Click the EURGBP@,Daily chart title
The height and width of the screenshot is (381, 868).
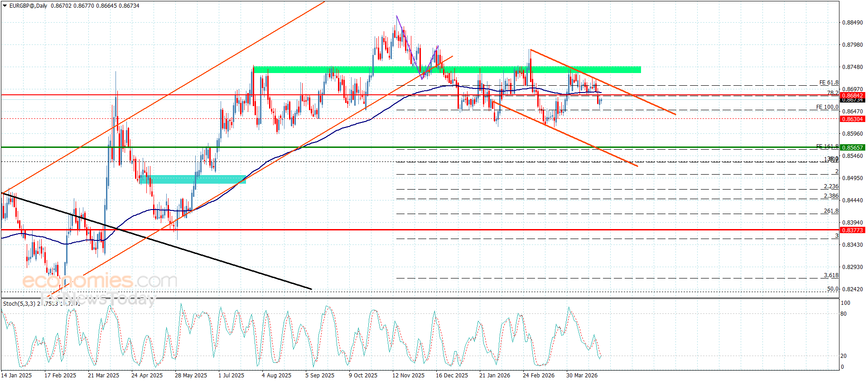(x=29, y=6)
